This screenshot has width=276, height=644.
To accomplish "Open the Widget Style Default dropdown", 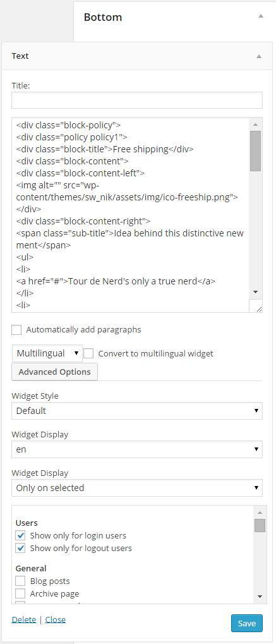I will pyautogui.click(x=137, y=411).
